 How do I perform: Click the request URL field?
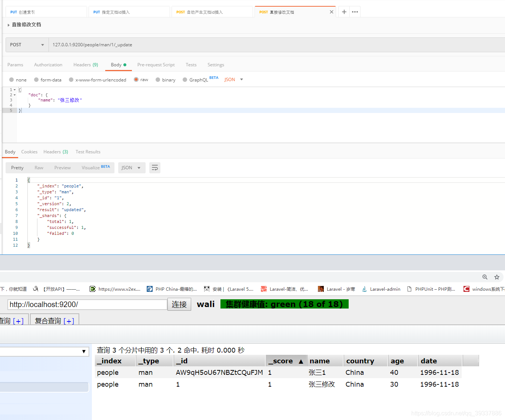coord(277,45)
